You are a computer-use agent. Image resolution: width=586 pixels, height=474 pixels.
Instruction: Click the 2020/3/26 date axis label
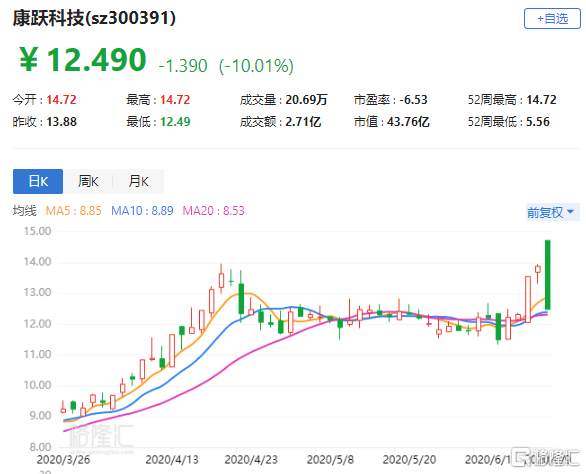pyautogui.click(x=64, y=459)
